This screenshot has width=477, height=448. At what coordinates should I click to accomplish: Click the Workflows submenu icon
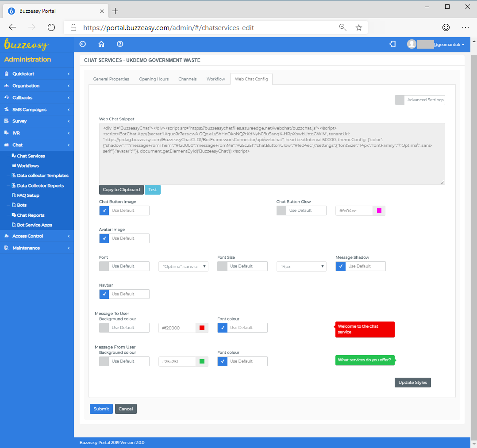[14, 166]
